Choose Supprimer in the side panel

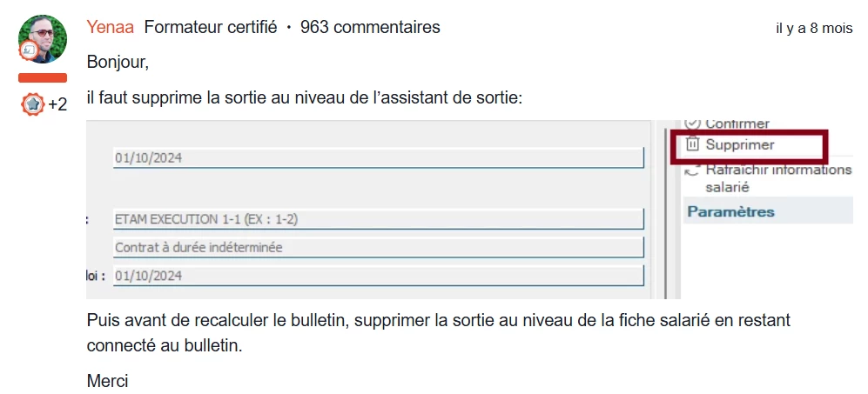(x=739, y=145)
